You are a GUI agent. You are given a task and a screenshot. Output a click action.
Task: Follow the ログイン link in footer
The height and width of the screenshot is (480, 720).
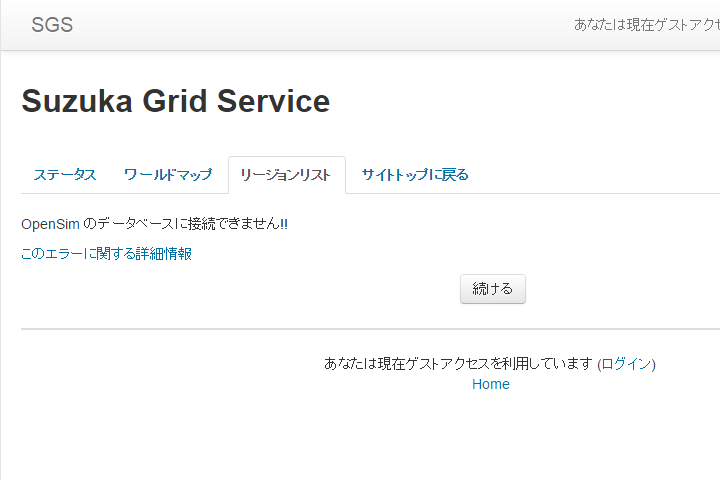click(626, 364)
